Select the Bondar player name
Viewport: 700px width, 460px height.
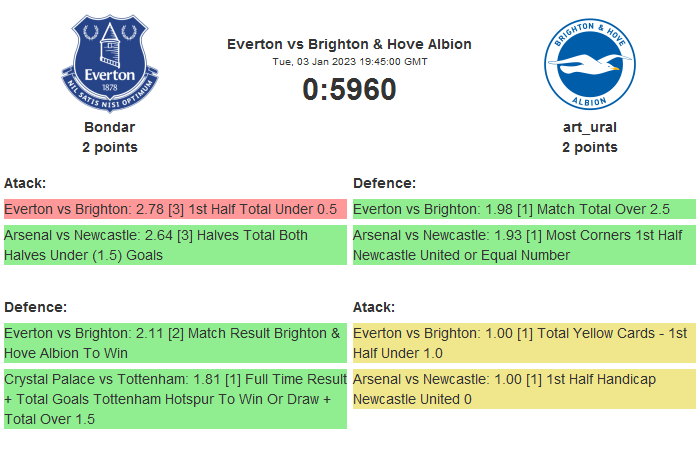click(x=110, y=127)
